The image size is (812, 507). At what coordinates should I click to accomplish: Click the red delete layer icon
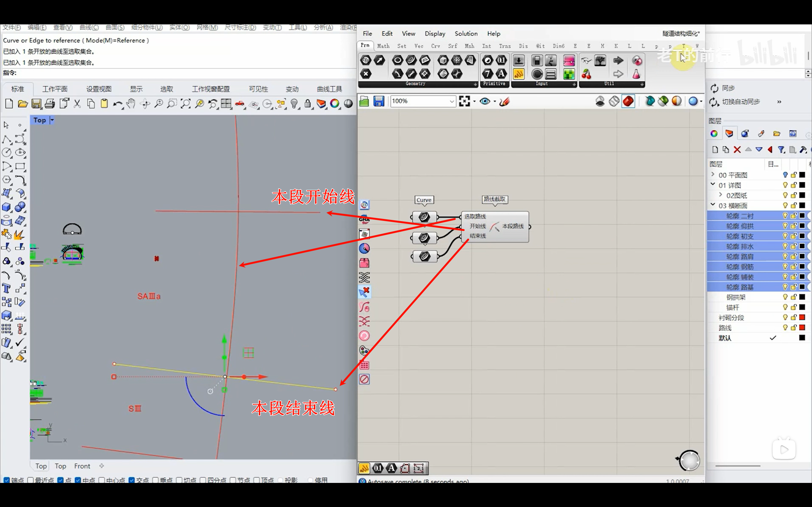(x=737, y=150)
